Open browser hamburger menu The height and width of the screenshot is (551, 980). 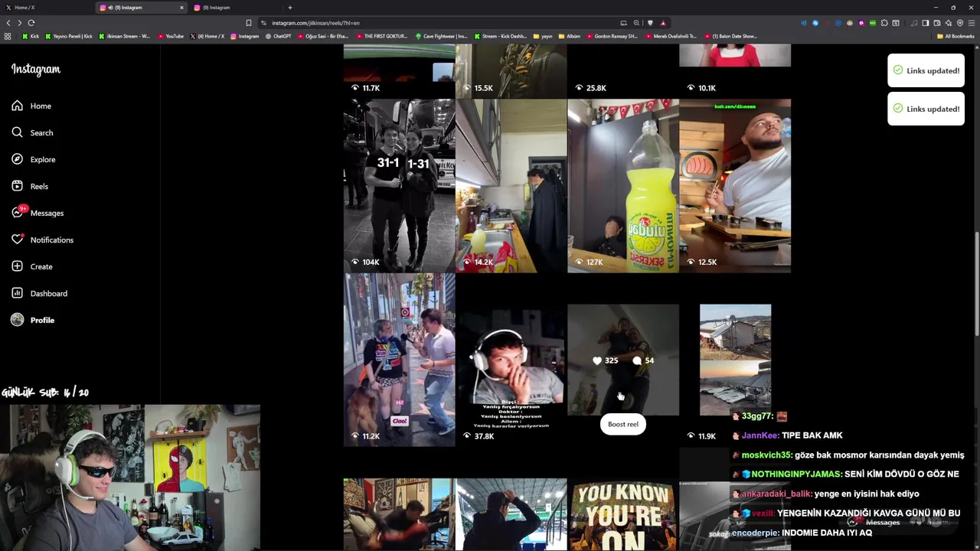972,23
